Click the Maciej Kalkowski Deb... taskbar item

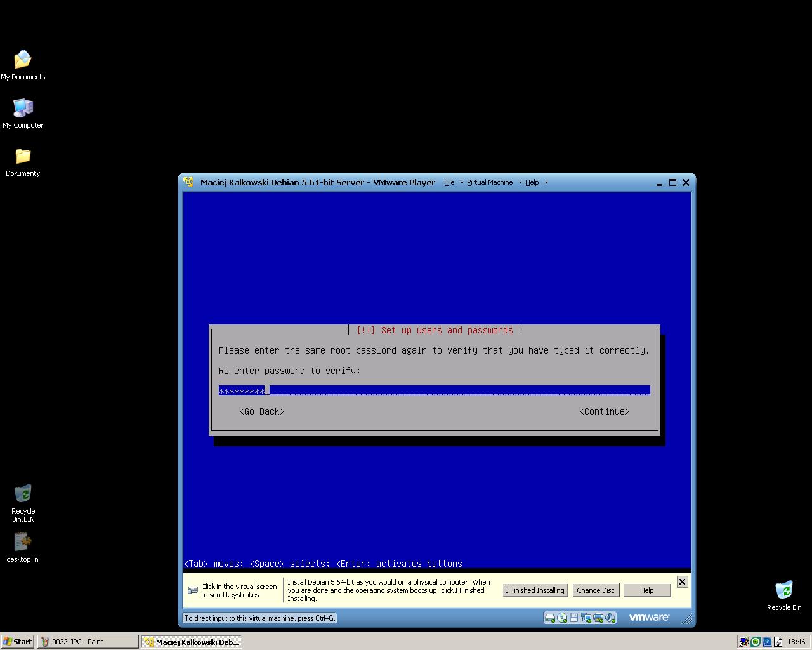pyautogui.click(x=192, y=642)
